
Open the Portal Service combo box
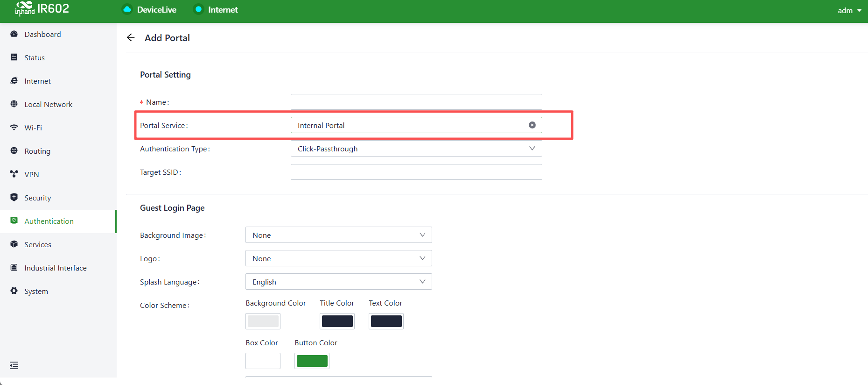pyautogui.click(x=416, y=125)
